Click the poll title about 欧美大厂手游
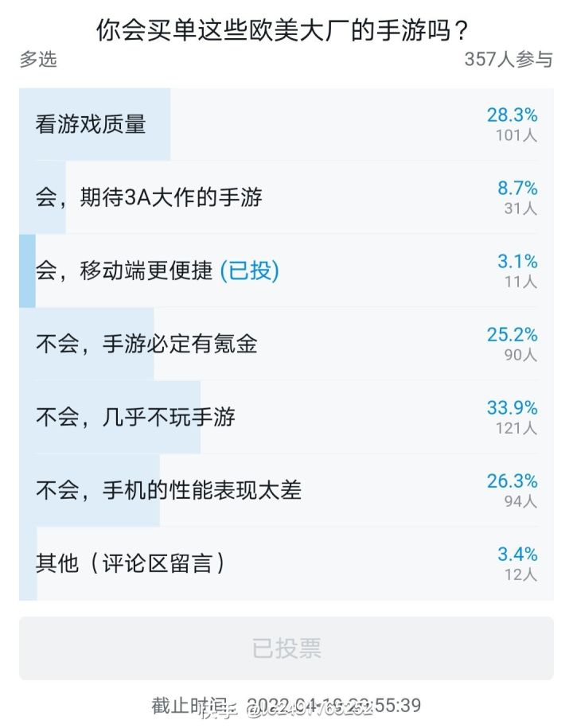This screenshot has height=728, width=573. click(282, 31)
